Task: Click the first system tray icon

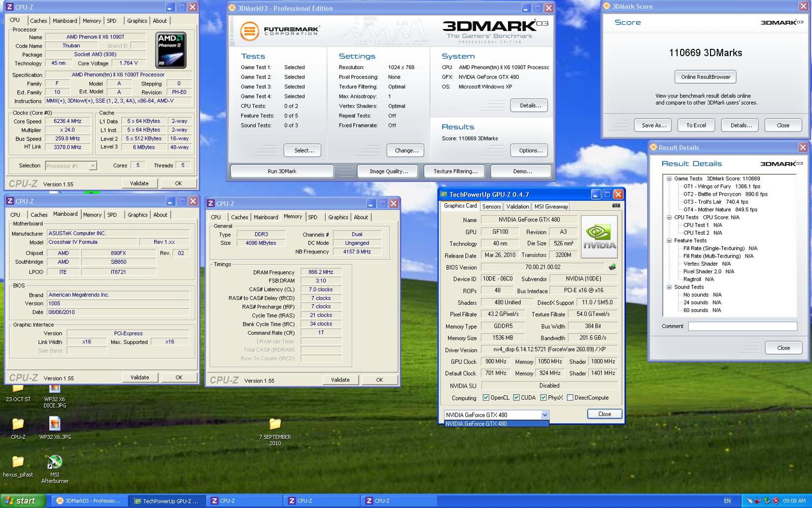Action: (750, 501)
